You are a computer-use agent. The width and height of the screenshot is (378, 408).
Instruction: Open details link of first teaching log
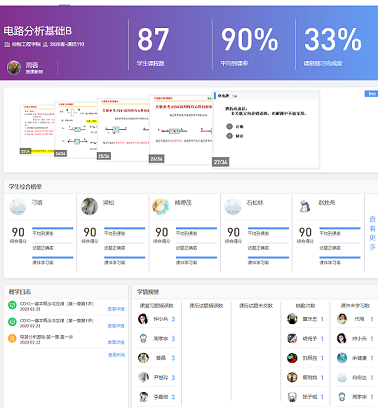116,309
